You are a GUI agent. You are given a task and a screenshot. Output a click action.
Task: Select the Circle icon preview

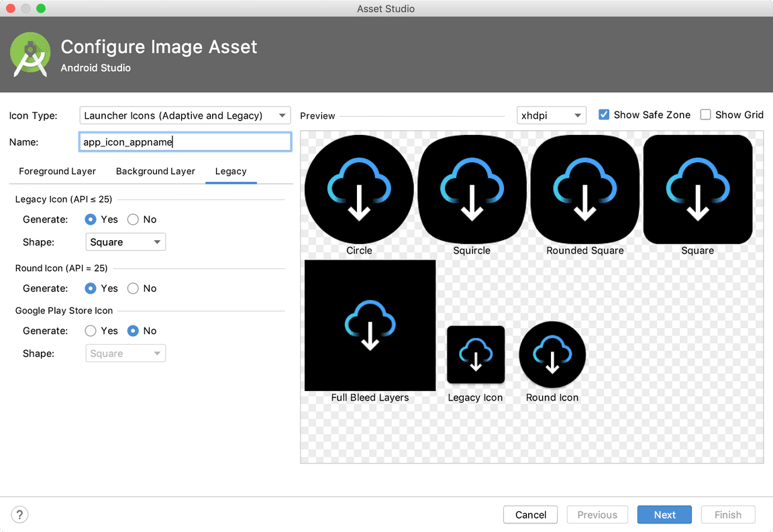pyautogui.click(x=359, y=189)
